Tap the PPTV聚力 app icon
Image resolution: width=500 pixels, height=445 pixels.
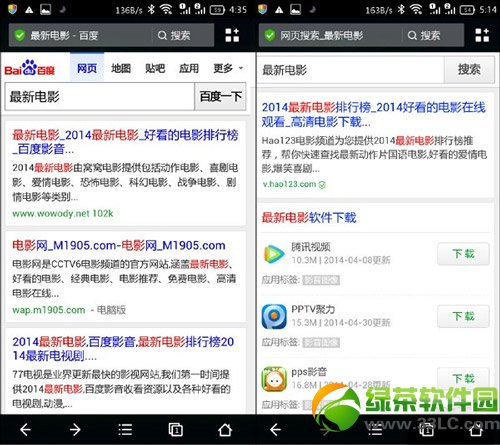[274, 317]
